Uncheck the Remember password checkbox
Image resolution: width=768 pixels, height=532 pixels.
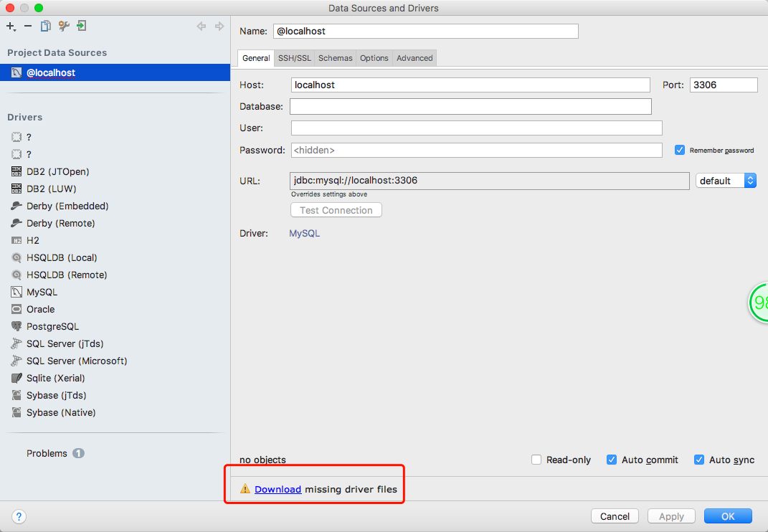tap(679, 150)
